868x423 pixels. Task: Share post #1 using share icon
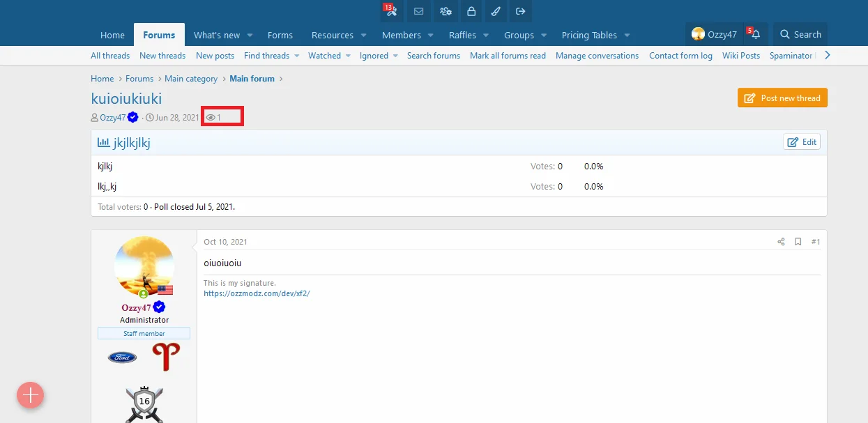tap(781, 242)
